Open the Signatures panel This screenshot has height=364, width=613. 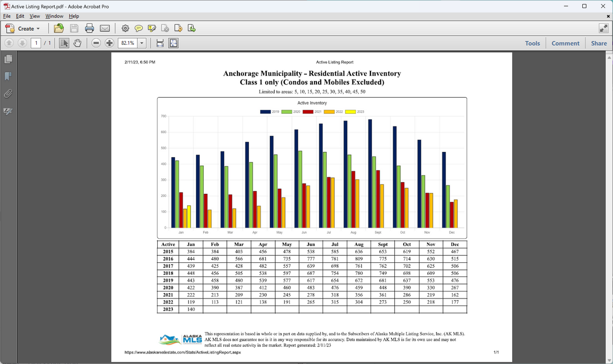point(8,111)
